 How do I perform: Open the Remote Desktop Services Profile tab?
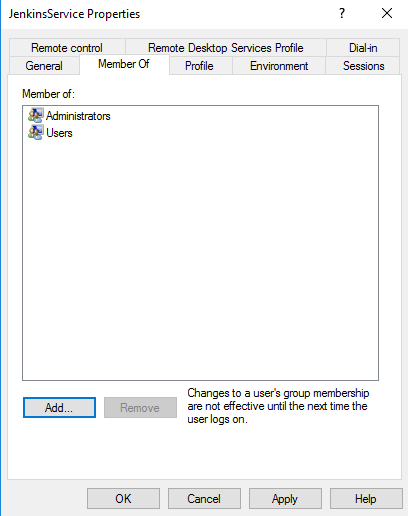(226, 48)
